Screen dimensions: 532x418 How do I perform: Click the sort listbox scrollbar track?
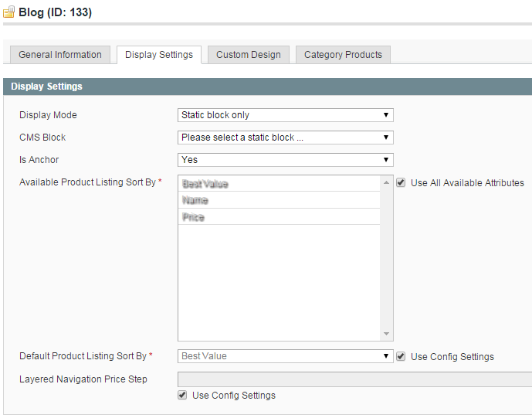pos(386,258)
